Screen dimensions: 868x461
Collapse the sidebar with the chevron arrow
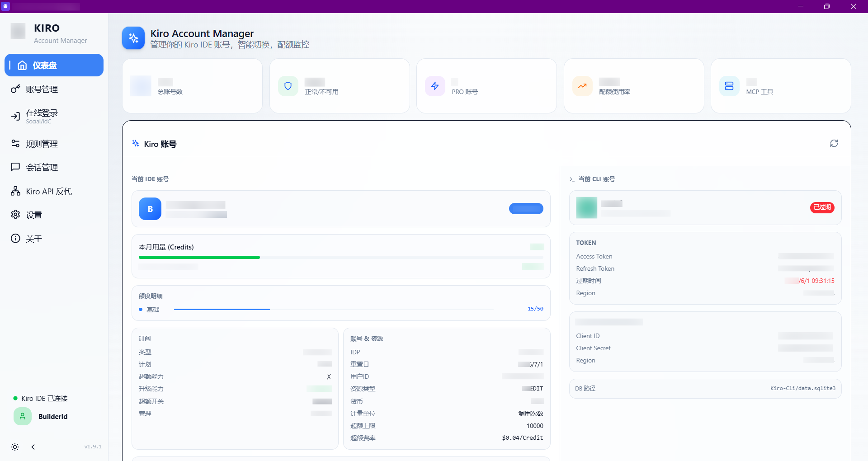33,447
